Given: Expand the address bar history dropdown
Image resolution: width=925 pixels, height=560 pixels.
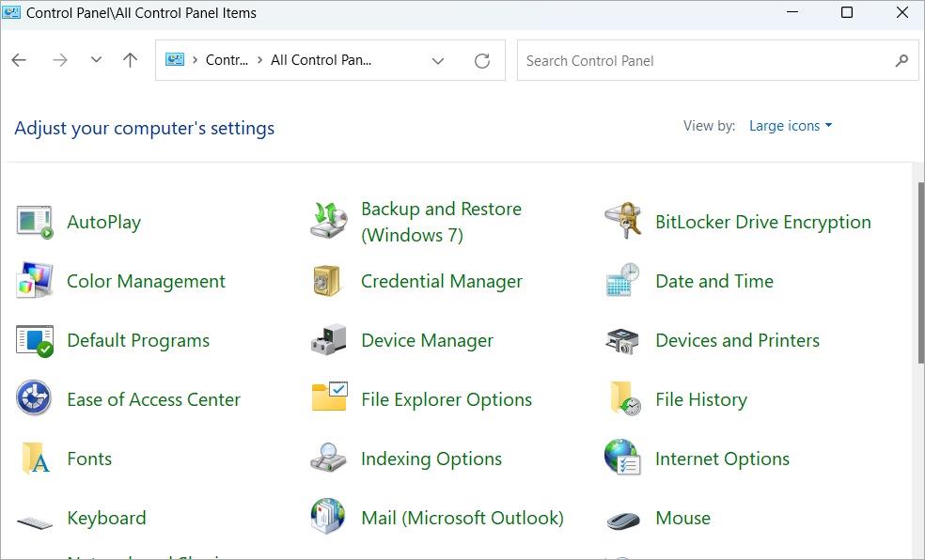Looking at the screenshot, I should click(x=438, y=61).
